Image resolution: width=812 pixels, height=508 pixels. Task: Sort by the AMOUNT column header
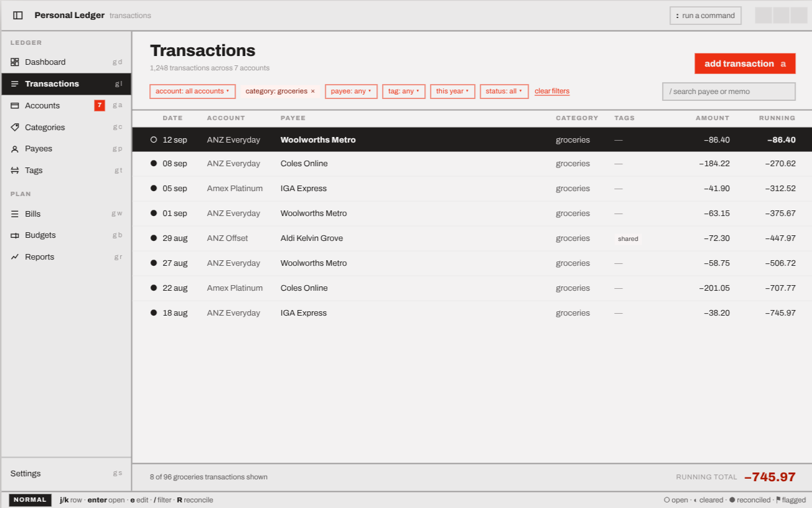712,118
